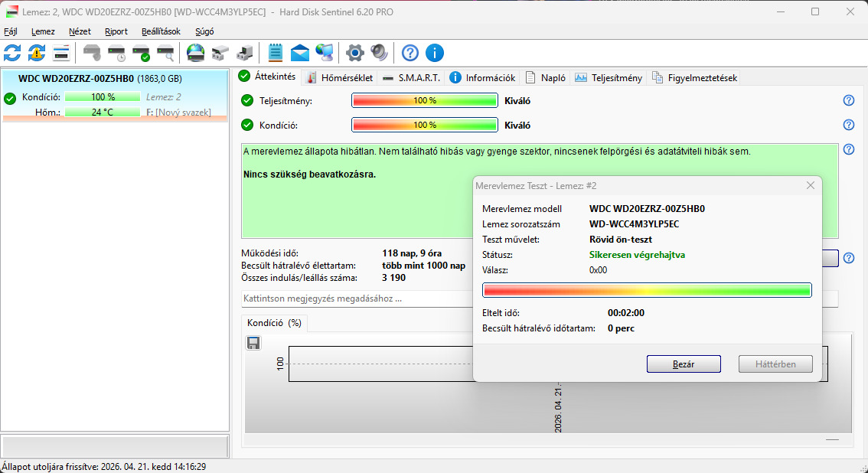Viewport: 868px width, 473px height.
Task: Click help icon right of Működési idő row
Action: [849, 258]
